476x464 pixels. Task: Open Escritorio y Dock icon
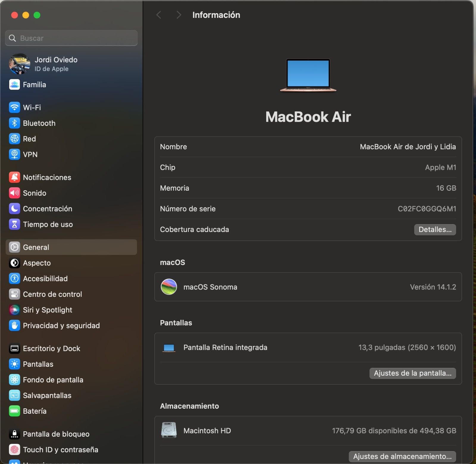(x=14, y=349)
